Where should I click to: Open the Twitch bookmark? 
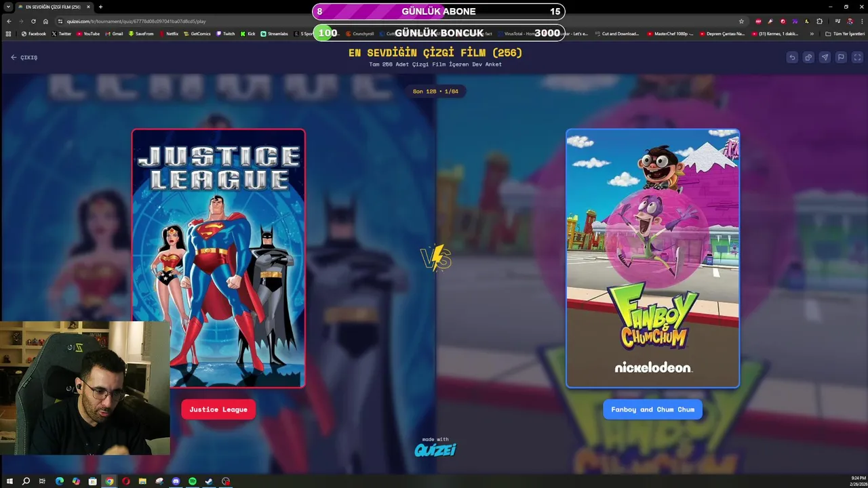(226, 33)
